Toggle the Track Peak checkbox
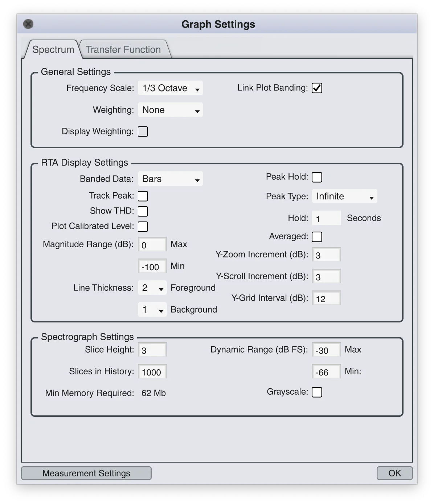 click(143, 196)
